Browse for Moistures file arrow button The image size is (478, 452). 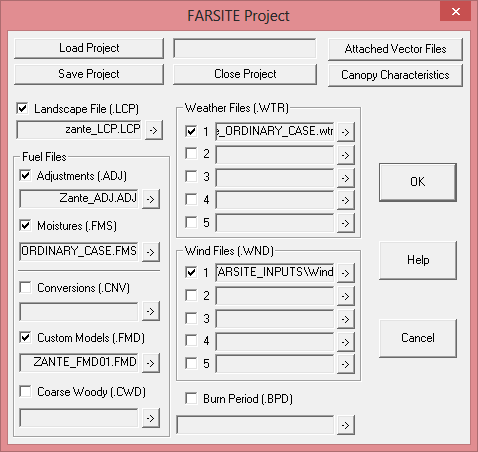click(x=151, y=252)
